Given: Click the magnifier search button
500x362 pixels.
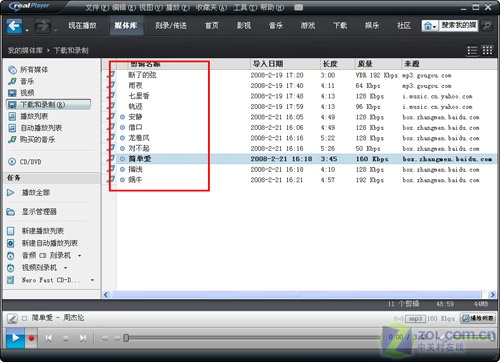Looking at the screenshot, I should pos(486,25).
